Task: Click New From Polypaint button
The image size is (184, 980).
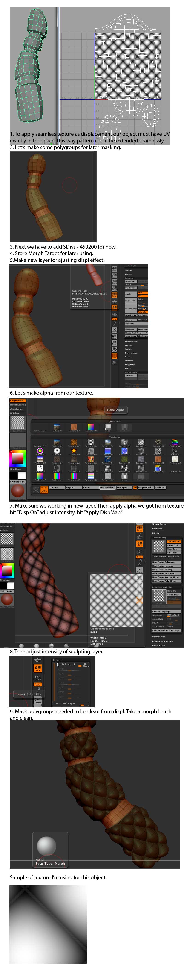Action: click(167, 562)
